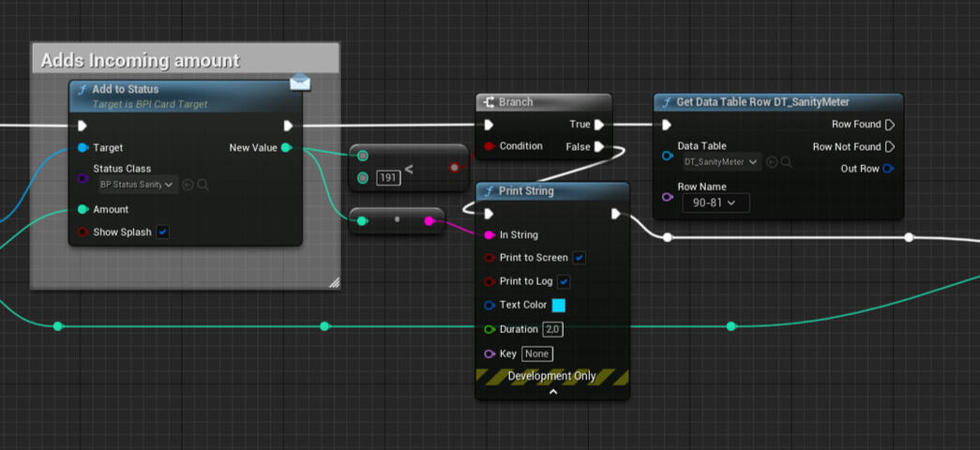Select the Adds Incoming amount comment header
This screenshot has height=450, width=980.
pos(141,61)
